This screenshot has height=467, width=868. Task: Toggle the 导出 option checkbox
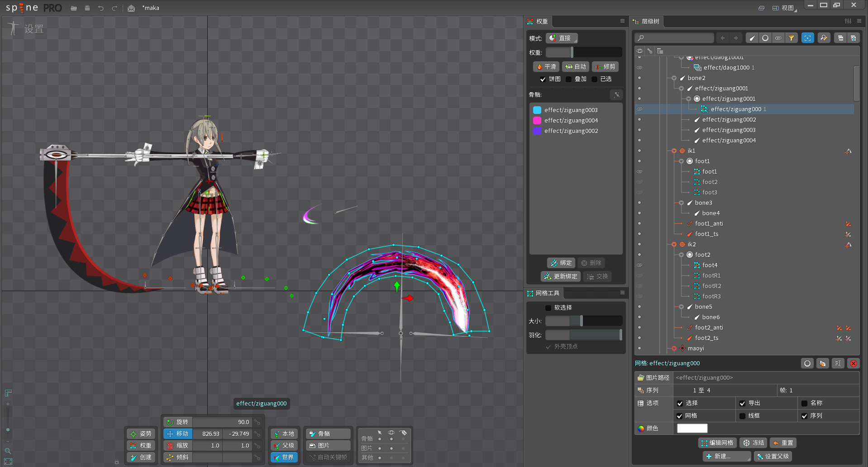[x=742, y=403]
